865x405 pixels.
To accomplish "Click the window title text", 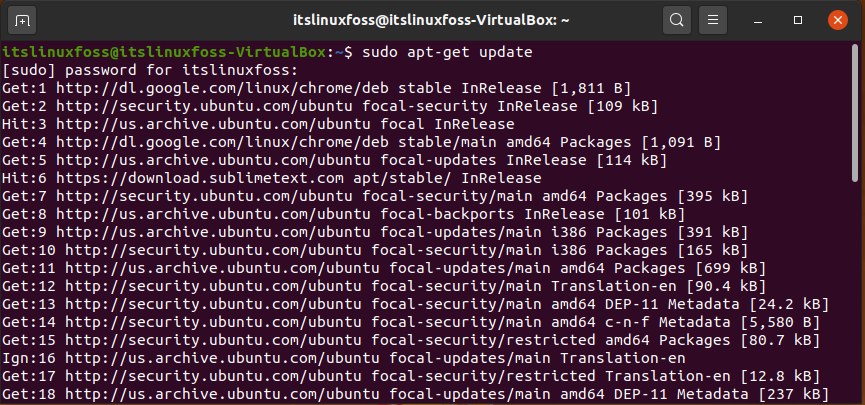I will (431, 20).
